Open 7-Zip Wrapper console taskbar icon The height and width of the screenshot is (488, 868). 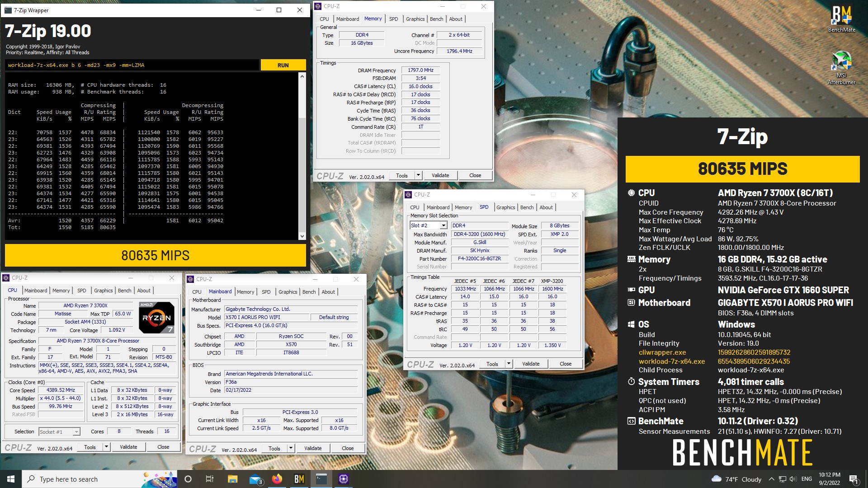pyautogui.click(x=321, y=479)
